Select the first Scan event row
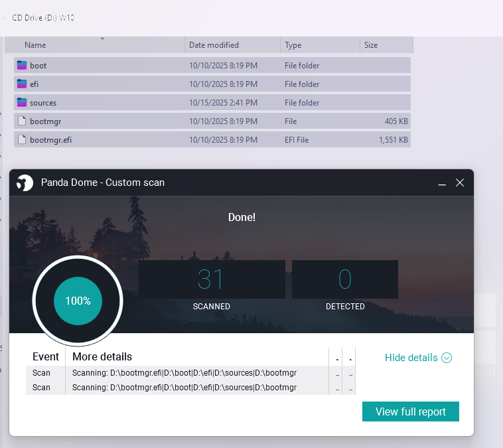The width and height of the screenshot is (503, 448). pos(190,373)
